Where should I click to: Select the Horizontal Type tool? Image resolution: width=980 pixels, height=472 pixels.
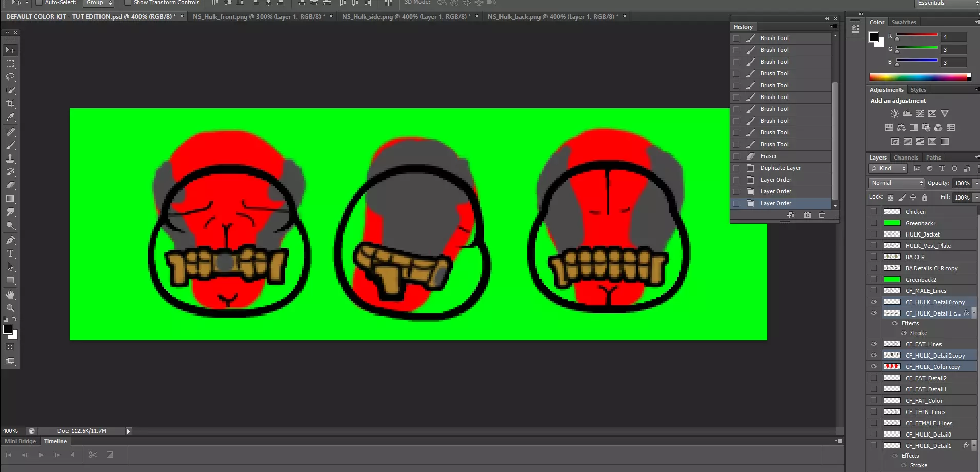pos(10,253)
